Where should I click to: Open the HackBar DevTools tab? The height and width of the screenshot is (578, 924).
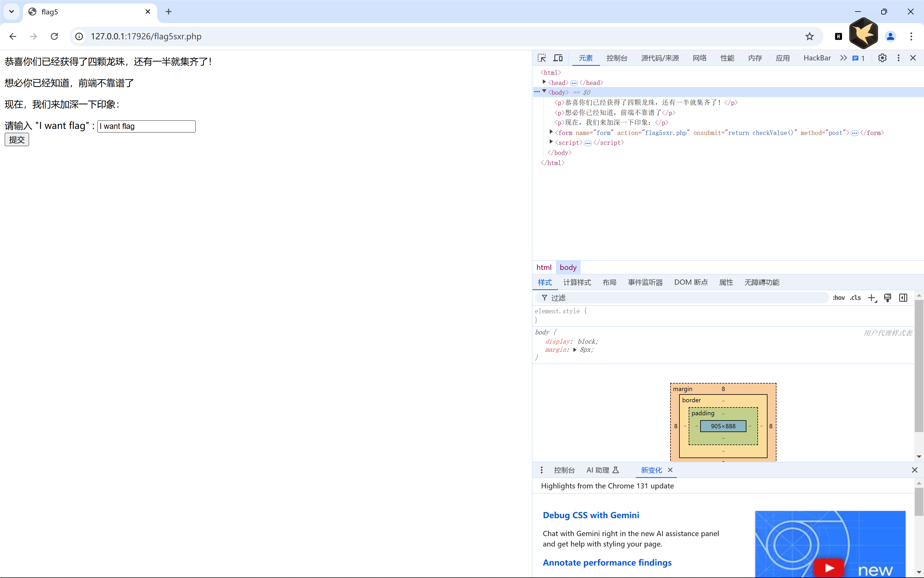[x=817, y=58]
